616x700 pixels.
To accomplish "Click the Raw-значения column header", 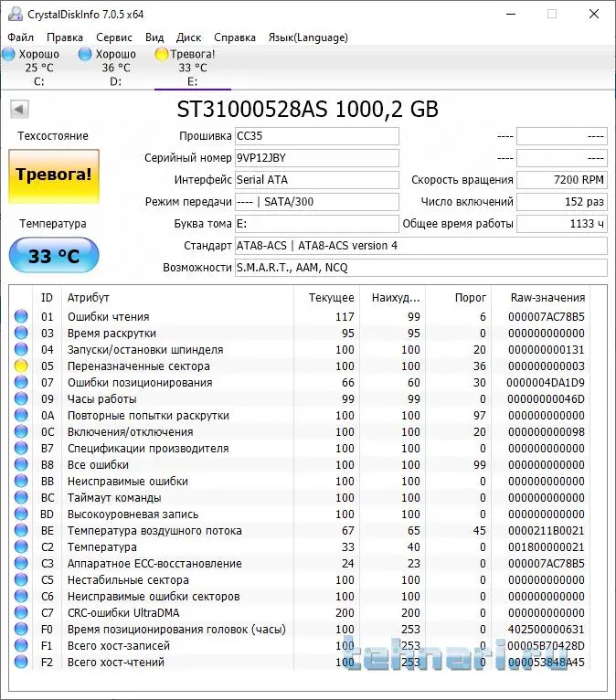I will coord(547,298).
